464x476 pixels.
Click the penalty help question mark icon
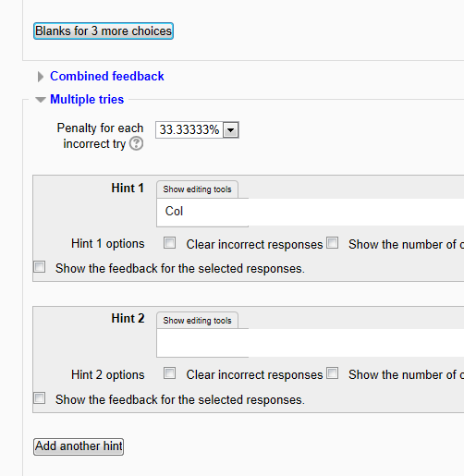pos(136,143)
